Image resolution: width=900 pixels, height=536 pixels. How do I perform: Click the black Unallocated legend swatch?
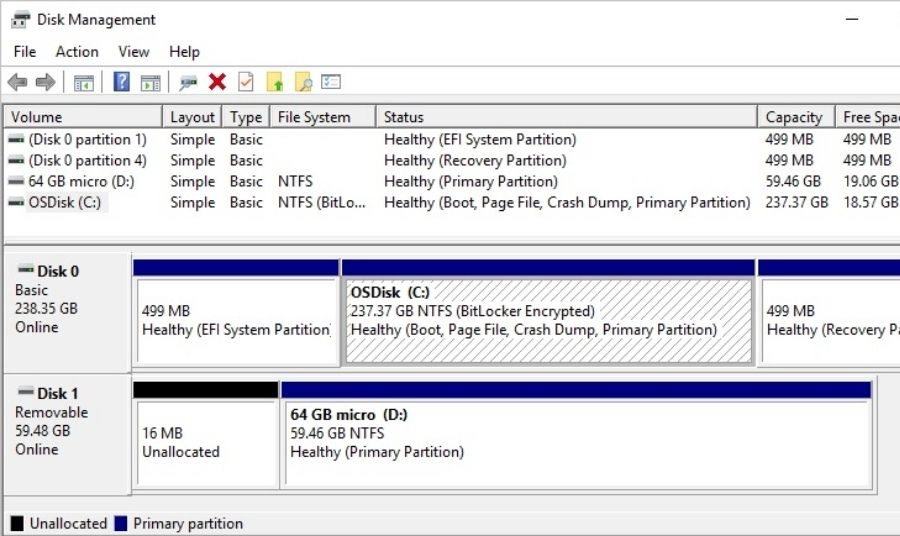(17, 523)
